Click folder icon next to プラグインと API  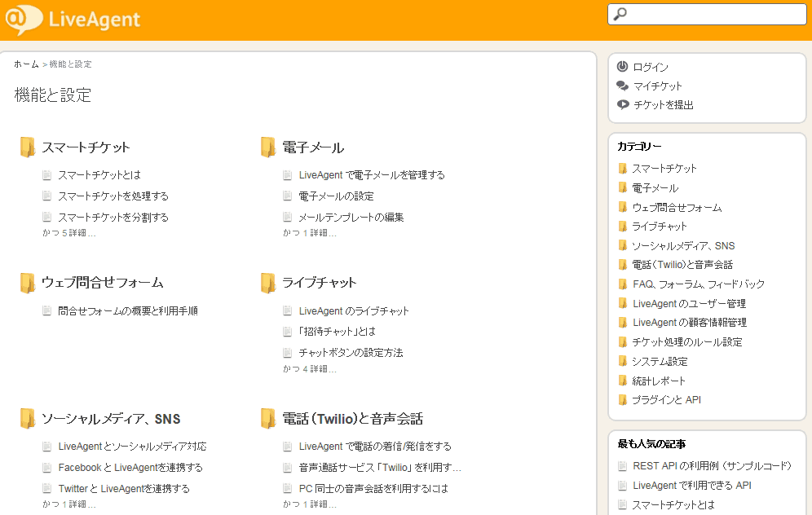pyautogui.click(x=623, y=399)
